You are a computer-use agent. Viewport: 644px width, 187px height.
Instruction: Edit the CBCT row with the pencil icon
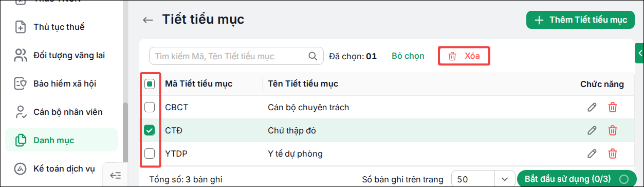592,107
